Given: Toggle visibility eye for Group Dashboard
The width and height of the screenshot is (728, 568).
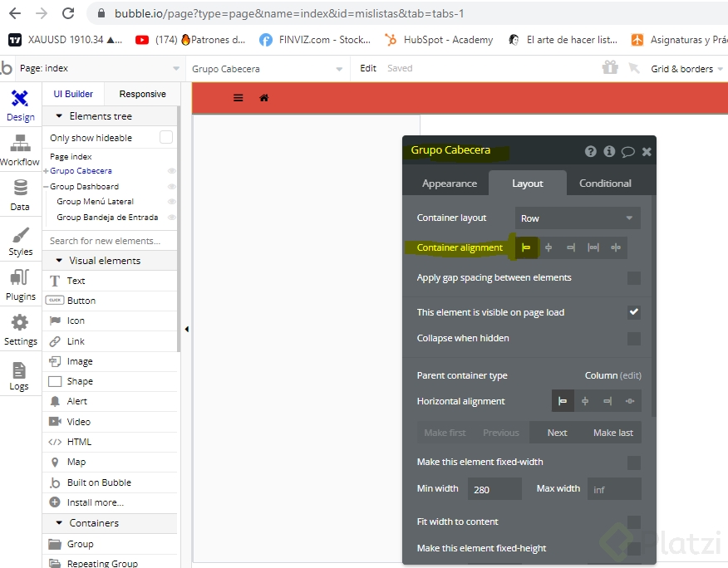Looking at the screenshot, I should 171,187.
